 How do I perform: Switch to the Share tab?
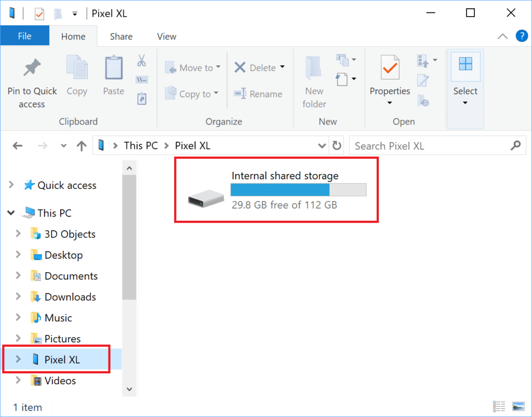pos(121,36)
